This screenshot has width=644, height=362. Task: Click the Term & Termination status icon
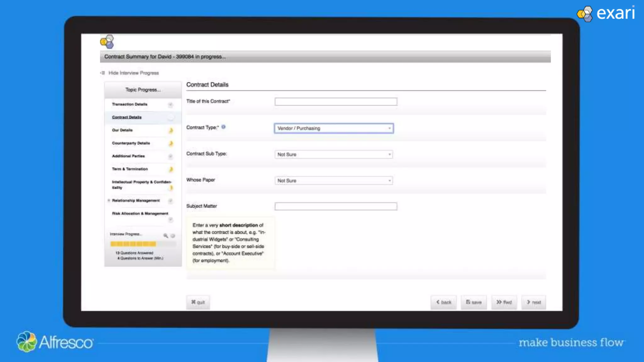171,169
